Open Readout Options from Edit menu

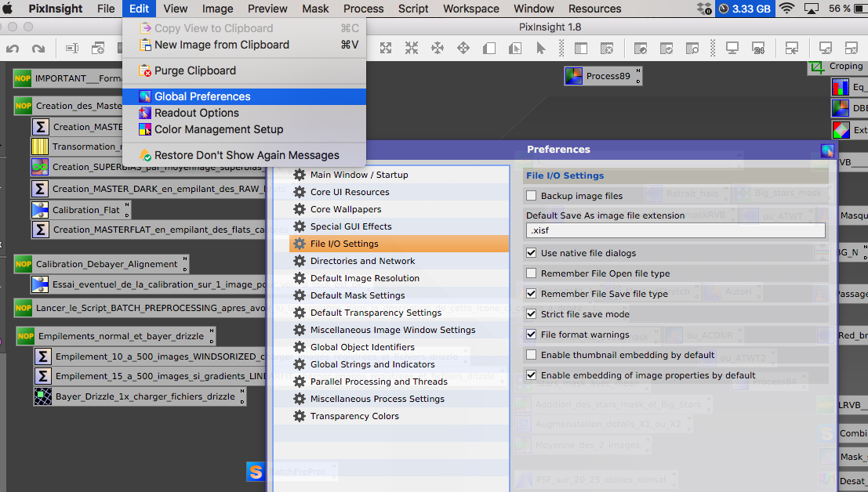244,113
